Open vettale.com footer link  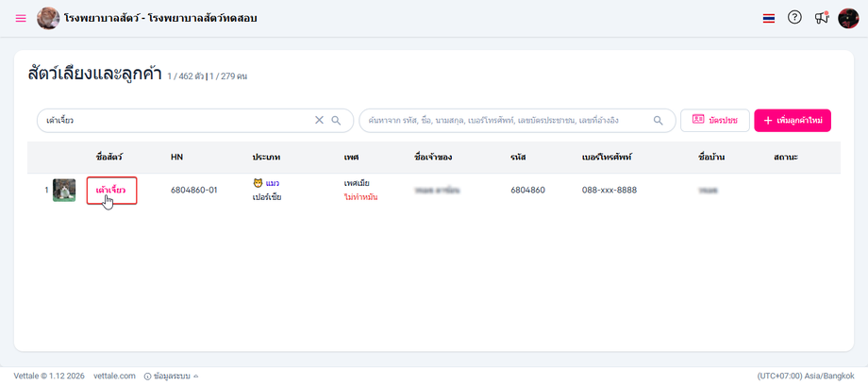coord(114,376)
